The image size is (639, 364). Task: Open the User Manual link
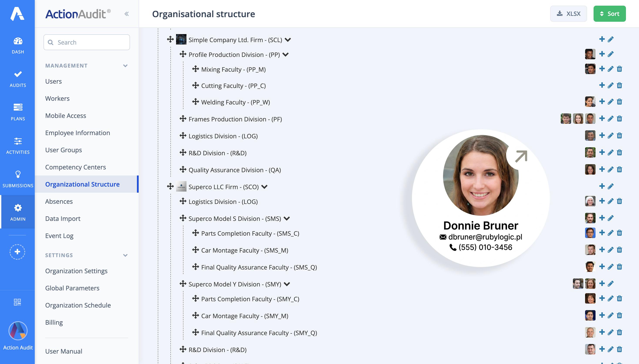point(63,351)
